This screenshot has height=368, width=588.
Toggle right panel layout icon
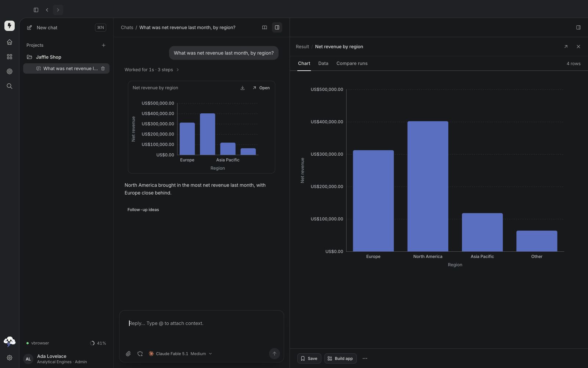(x=578, y=28)
